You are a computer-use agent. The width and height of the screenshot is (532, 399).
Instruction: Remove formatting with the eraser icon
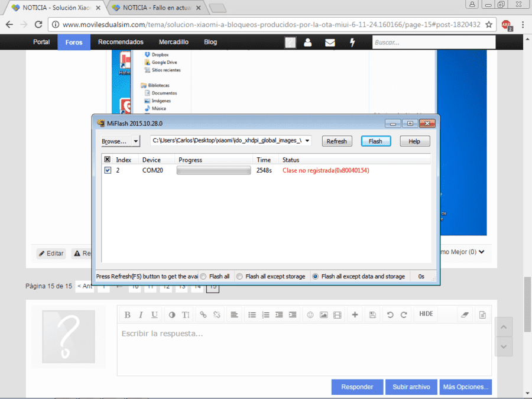(465, 315)
